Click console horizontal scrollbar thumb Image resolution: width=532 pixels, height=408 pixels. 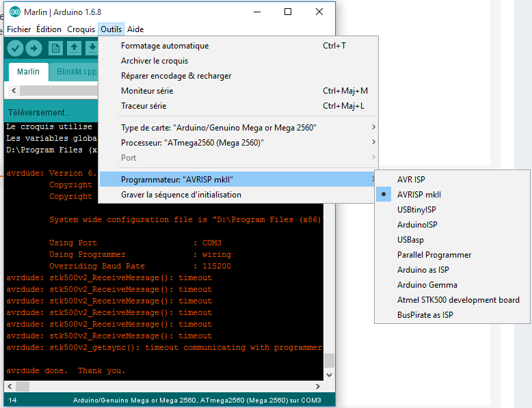click(23, 386)
